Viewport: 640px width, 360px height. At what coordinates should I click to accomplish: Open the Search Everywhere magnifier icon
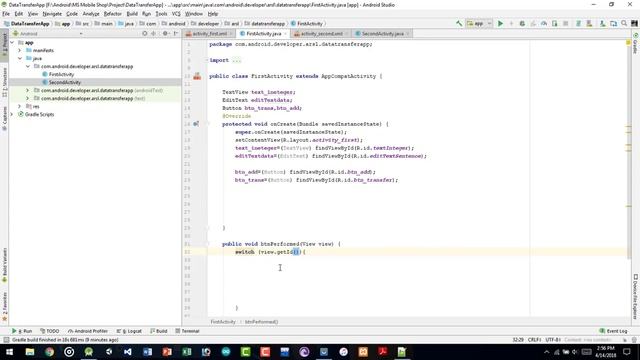(x=624, y=24)
